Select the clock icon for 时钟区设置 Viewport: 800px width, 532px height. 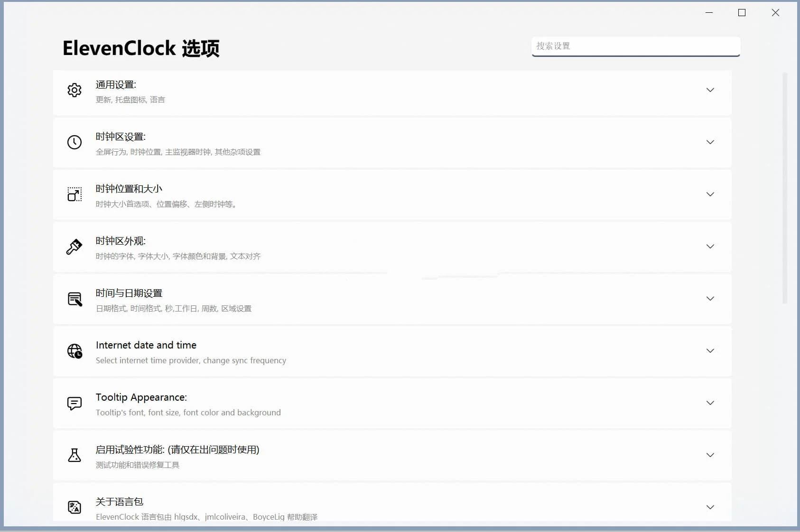pyautogui.click(x=74, y=142)
